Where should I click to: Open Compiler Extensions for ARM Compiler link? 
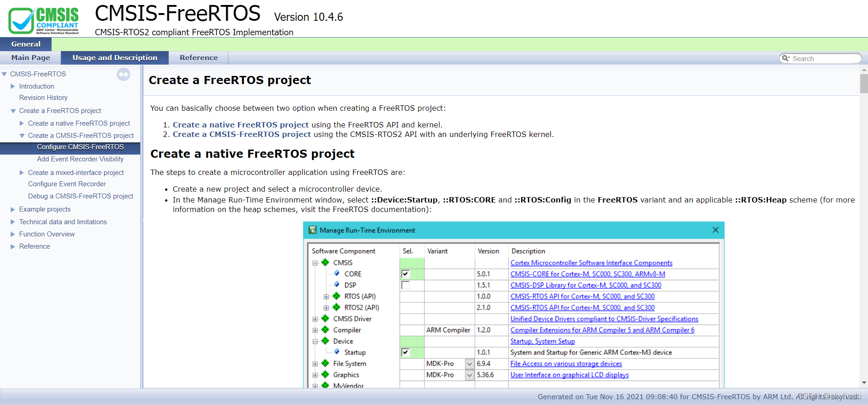click(x=602, y=330)
